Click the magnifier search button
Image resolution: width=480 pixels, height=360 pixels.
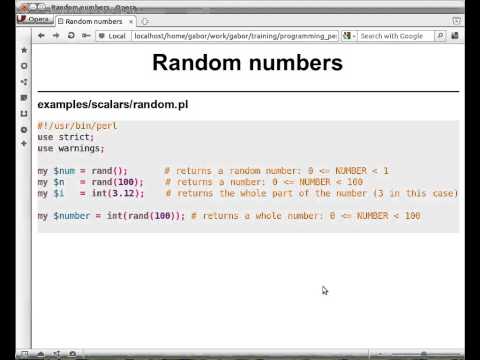point(440,36)
